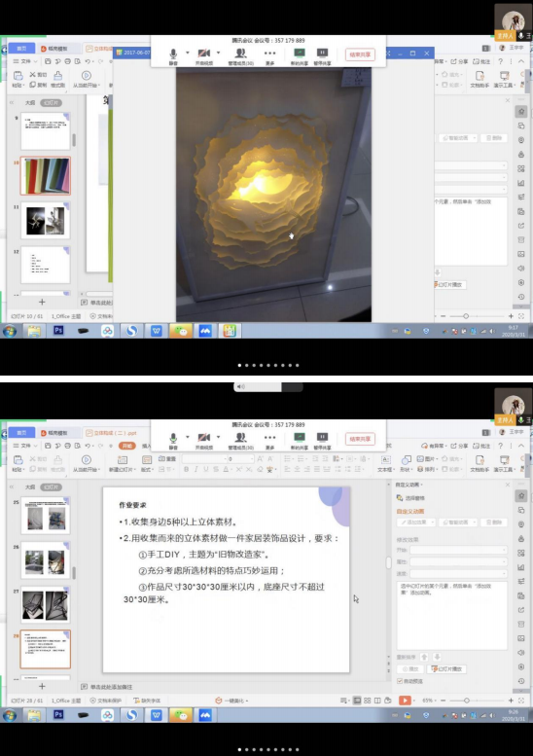Open the 形状 shapes icon in ribbon
The height and width of the screenshot is (756, 533).
[406, 463]
